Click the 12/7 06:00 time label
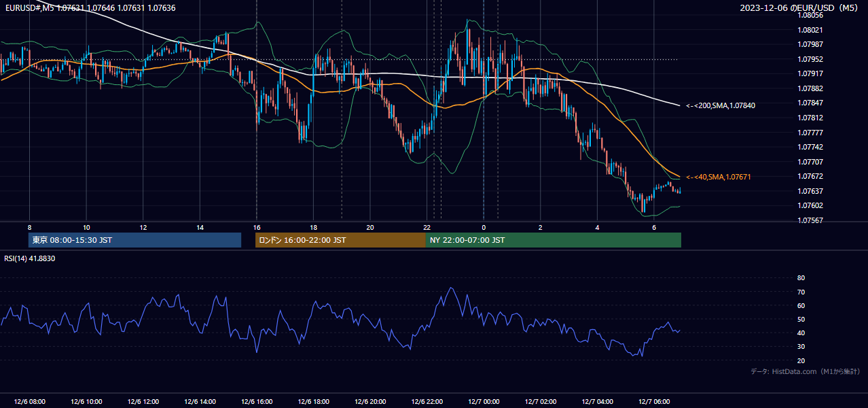868x408 pixels. tap(654, 402)
